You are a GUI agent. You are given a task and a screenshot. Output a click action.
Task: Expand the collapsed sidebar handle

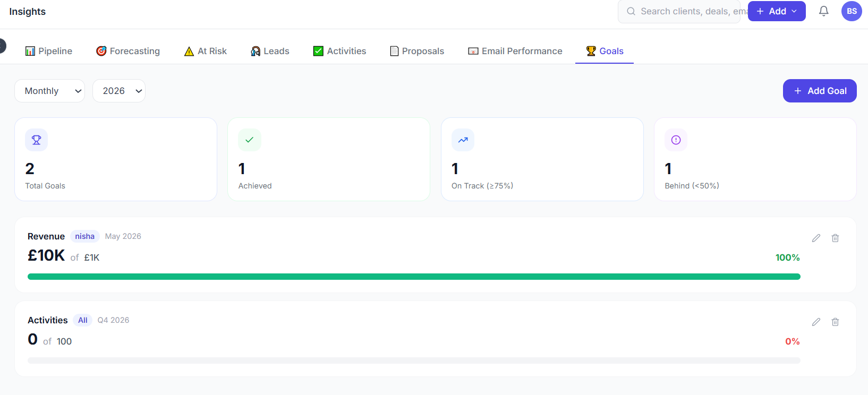click(x=2, y=46)
